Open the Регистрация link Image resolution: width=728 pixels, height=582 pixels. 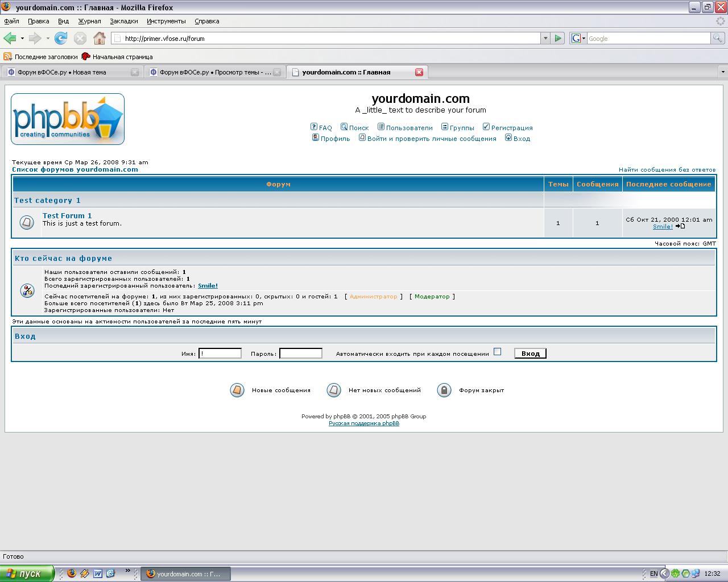pyautogui.click(x=511, y=128)
